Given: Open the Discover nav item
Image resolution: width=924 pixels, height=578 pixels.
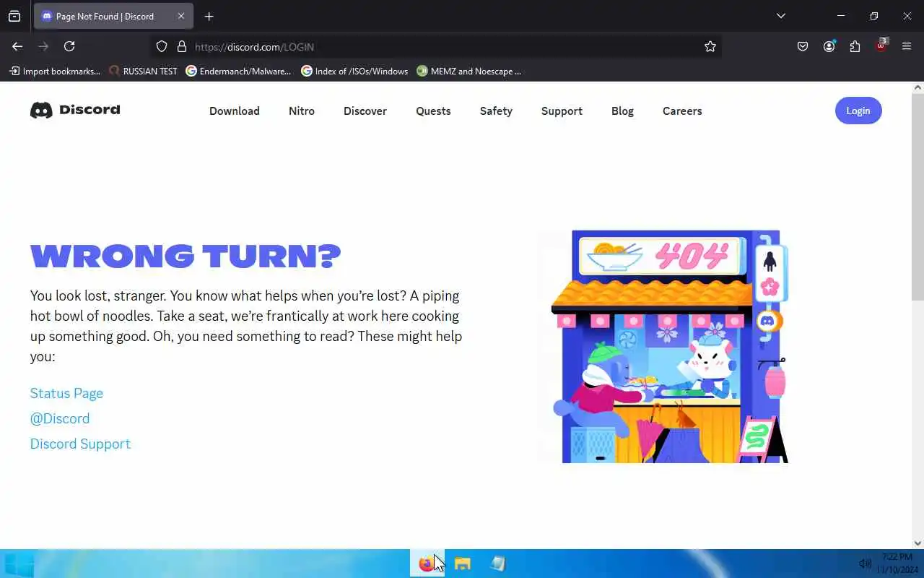Looking at the screenshot, I should (365, 111).
